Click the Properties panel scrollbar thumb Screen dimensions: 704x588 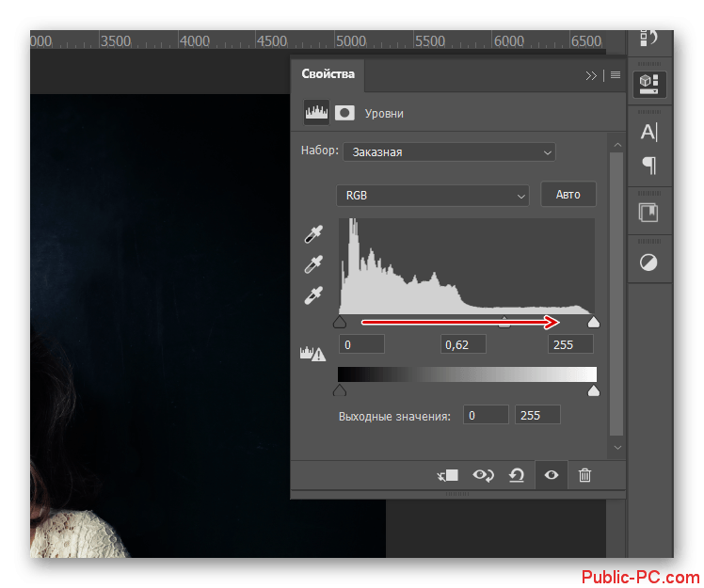point(616,294)
